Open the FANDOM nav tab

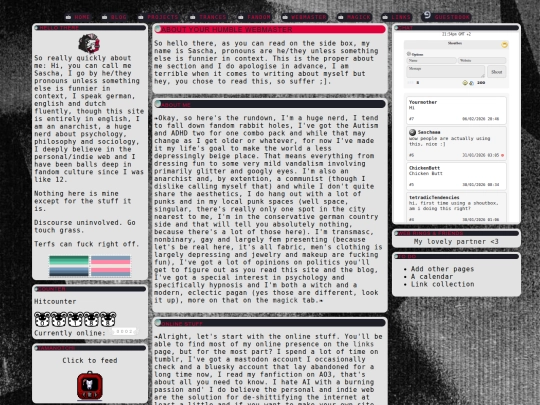pos(255,17)
